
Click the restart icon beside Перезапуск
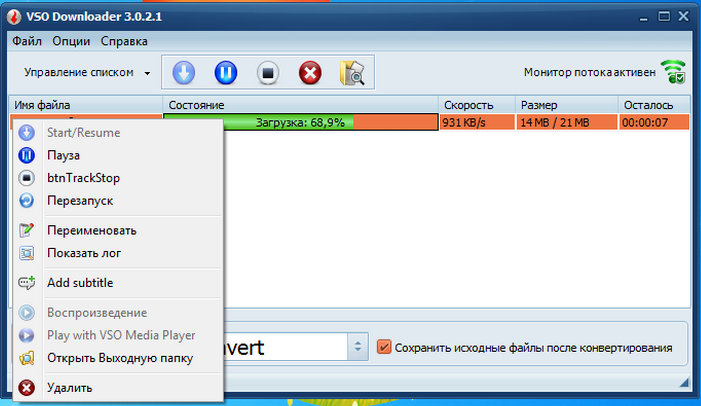click(x=26, y=200)
